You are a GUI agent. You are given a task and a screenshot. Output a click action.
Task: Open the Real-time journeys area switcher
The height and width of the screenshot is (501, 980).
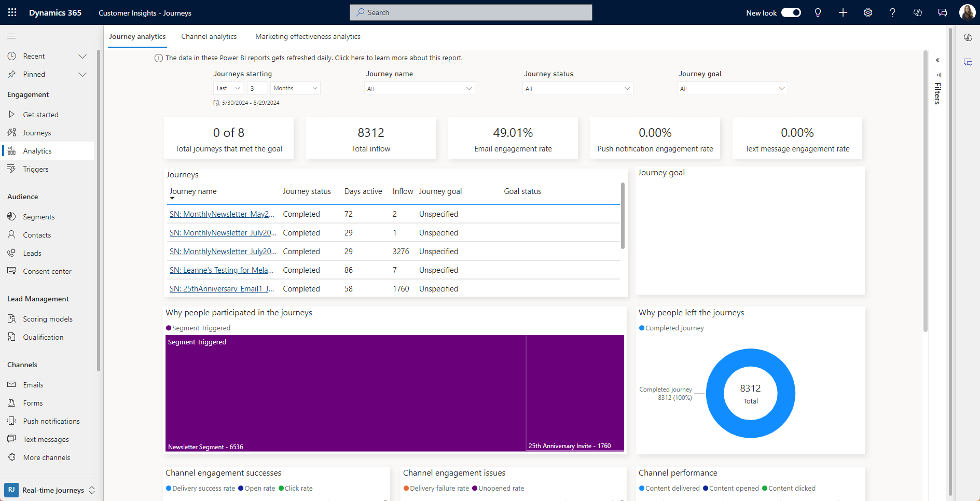(50, 490)
